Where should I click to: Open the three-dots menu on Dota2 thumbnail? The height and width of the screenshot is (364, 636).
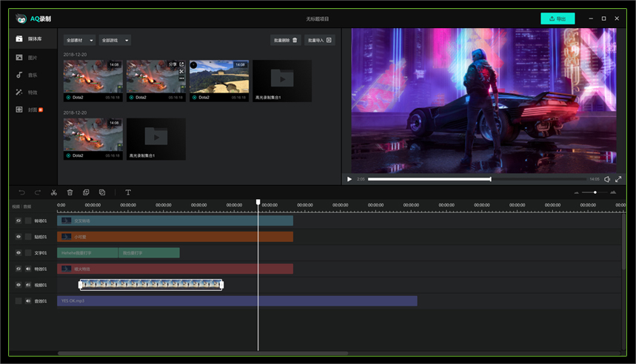(181, 78)
